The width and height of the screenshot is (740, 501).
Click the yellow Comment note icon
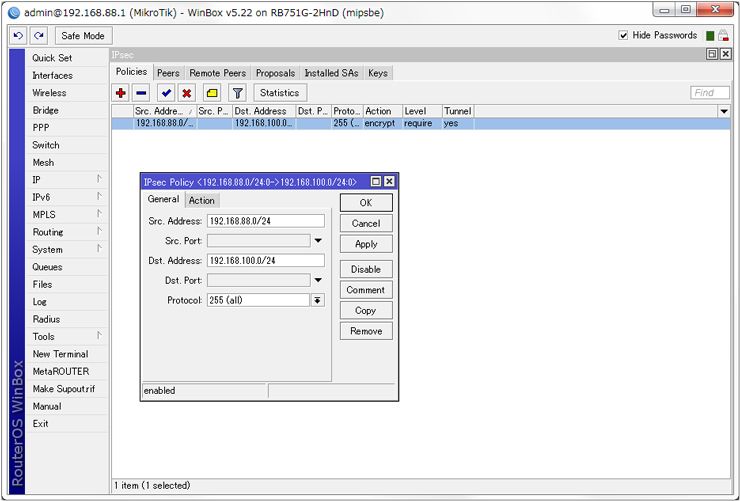(x=212, y=93)
